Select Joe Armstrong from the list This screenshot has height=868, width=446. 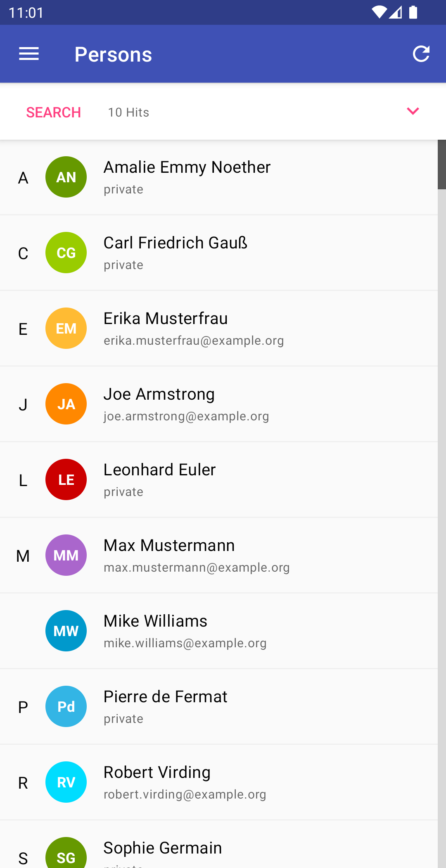pyautogui.click(x=159, y=395)
